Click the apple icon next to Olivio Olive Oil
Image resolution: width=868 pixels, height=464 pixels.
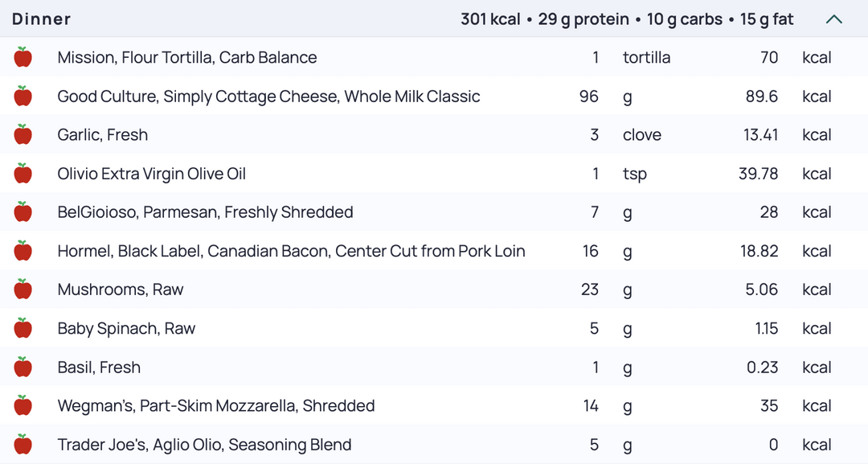pyautogui.click(x=23, y=174)
